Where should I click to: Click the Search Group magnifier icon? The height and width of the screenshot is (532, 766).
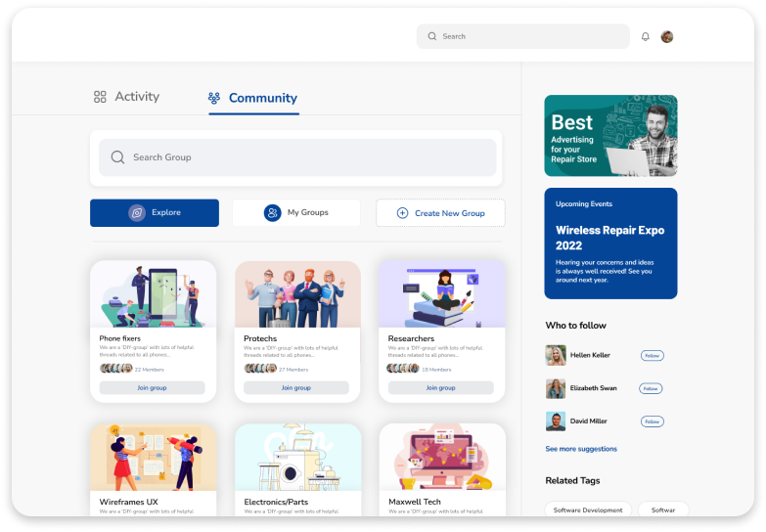tap(117, 157)
